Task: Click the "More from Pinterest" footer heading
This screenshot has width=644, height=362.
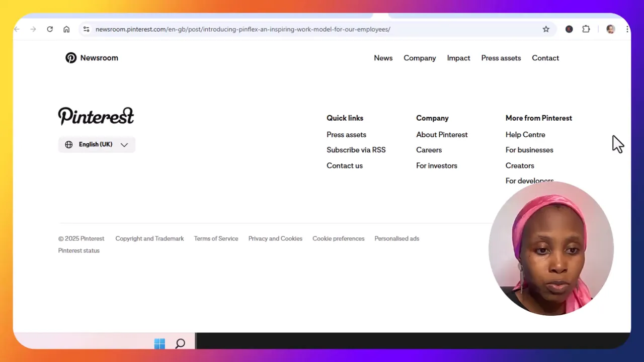Action: pyautogui.click(x=539, y=118)
